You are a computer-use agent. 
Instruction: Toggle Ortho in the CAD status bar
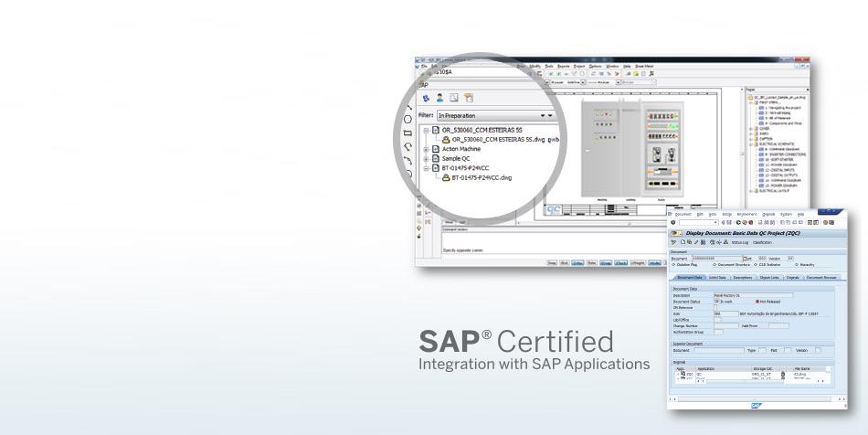(577, 263)
